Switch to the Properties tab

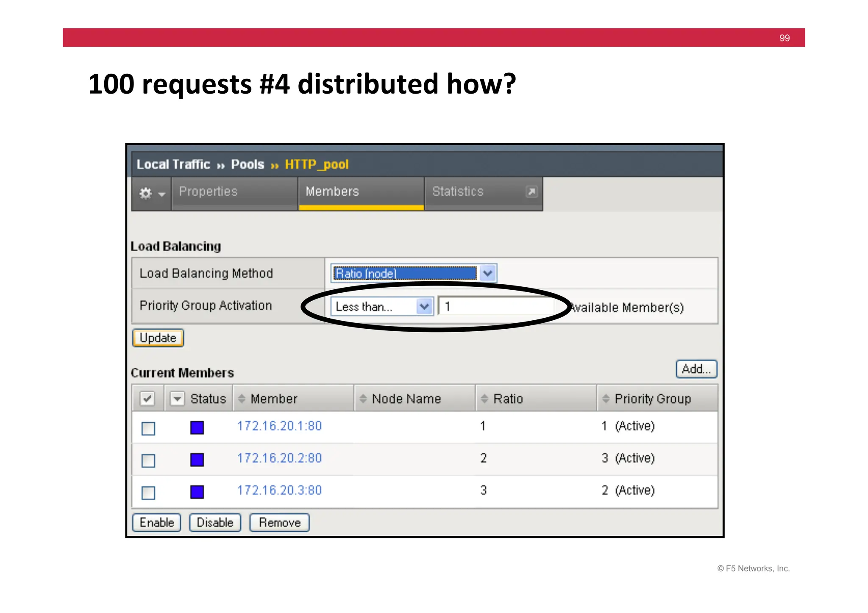[234, 194]
